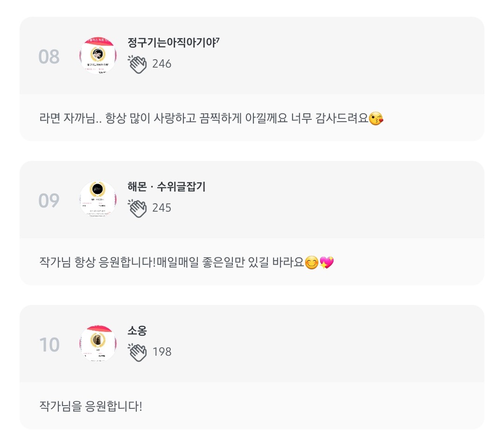Click the kissing face emoji in comment 08

(x=376, y=119)
